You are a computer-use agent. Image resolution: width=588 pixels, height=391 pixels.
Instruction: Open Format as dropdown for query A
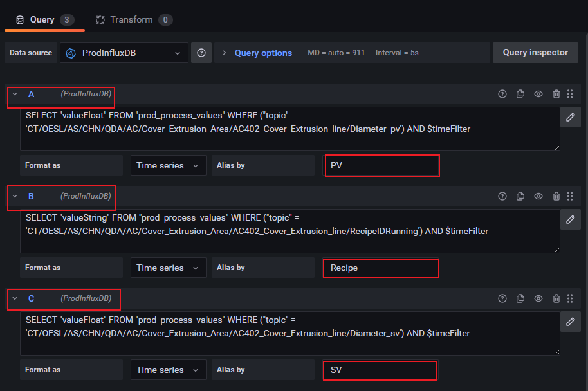pos(169,165)
